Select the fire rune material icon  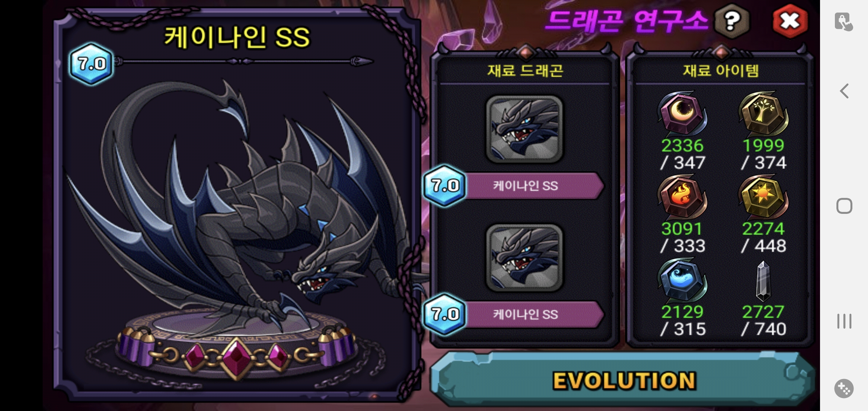coord(682,196)
